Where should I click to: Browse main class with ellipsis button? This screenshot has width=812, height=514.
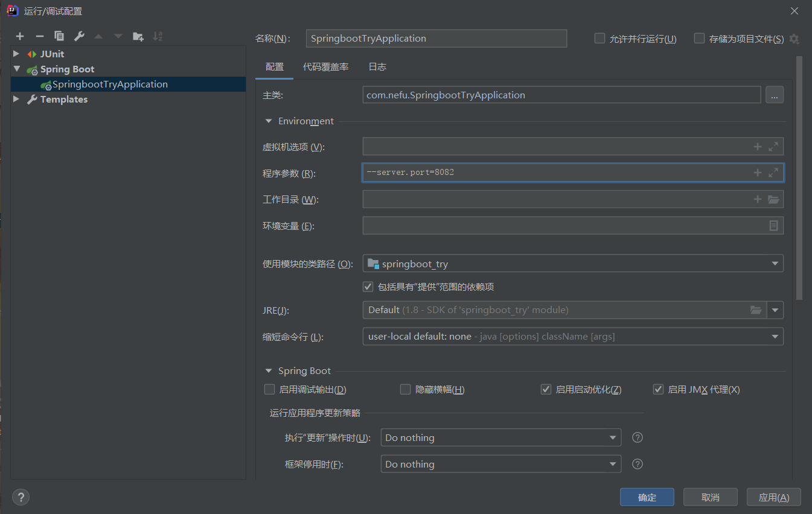[x=775, y=95]
